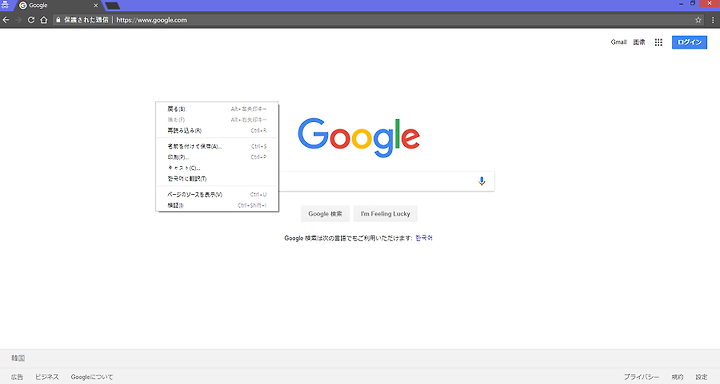Click the incognito icon in title bar

5,5
